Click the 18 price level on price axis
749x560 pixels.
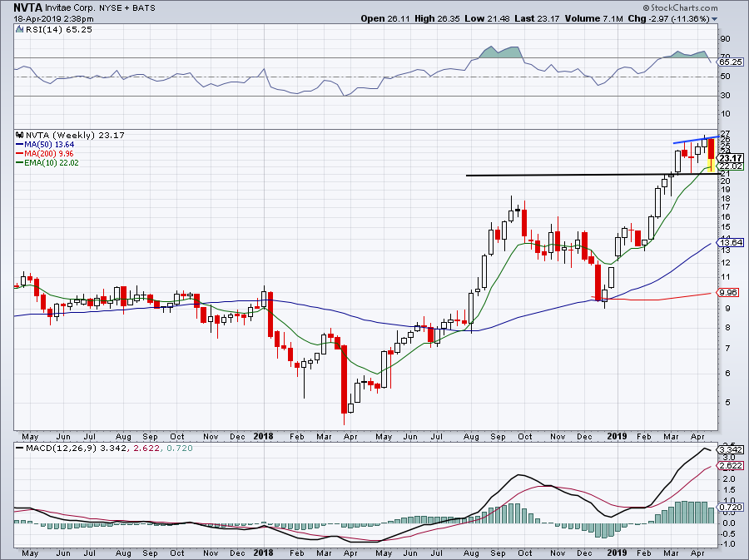pyautogui.click(x=725, y=199)
